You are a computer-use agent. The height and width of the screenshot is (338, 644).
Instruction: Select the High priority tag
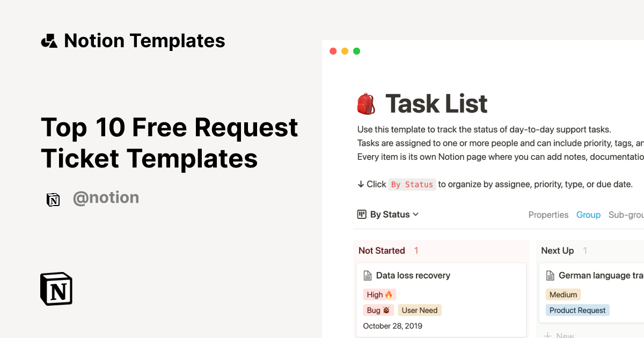(379, 294)
